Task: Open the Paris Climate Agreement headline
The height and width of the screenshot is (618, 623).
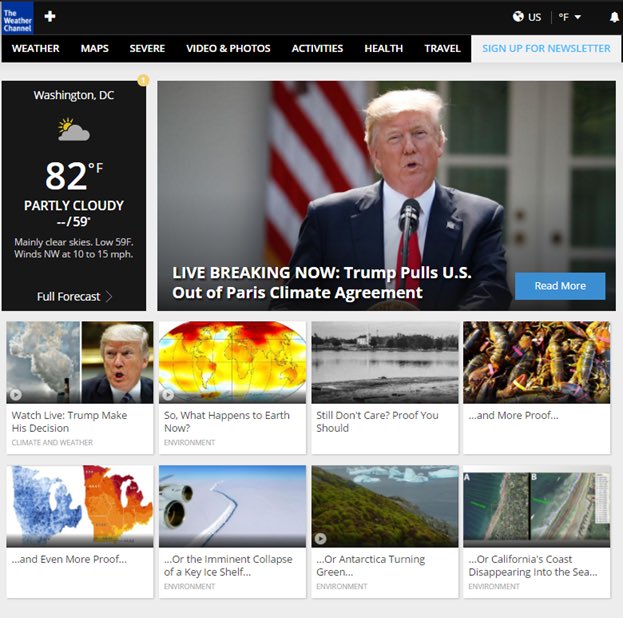Action: (x=322, y=283)
